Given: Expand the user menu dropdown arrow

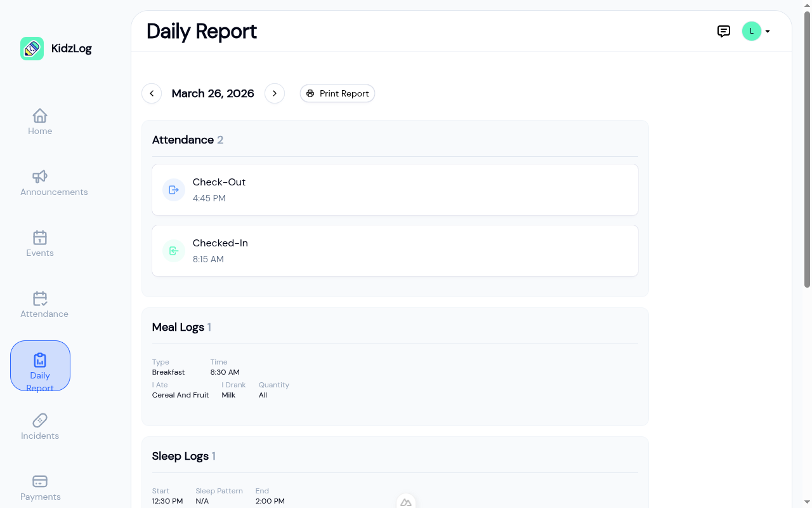Looking at the screenshot, I should tap(768, 31).
